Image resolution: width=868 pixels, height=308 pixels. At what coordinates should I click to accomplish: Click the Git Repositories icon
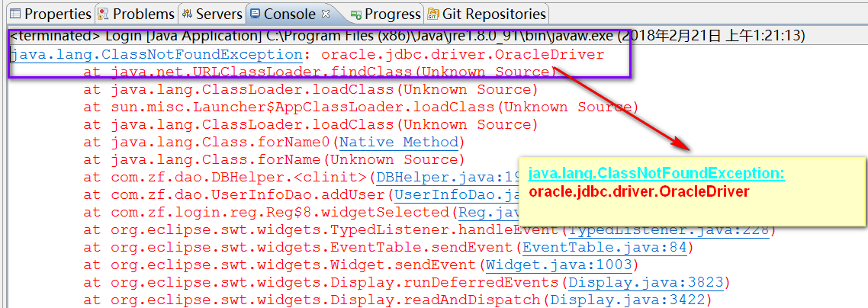point(434,14)
